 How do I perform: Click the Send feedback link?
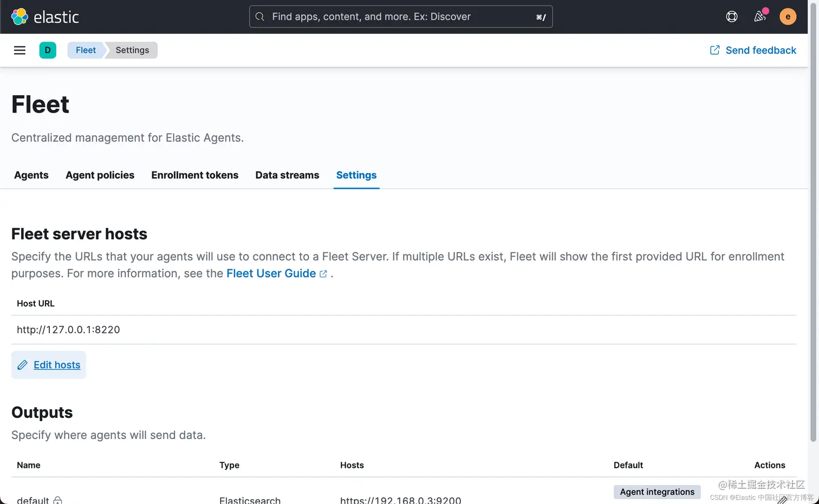760,50
